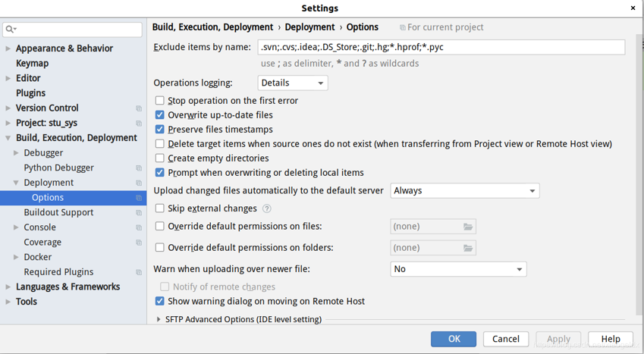This screenshot has width=644, height=354.
Task: Uncheck Preserve files timestamps
Action: [x=159, y=130]
